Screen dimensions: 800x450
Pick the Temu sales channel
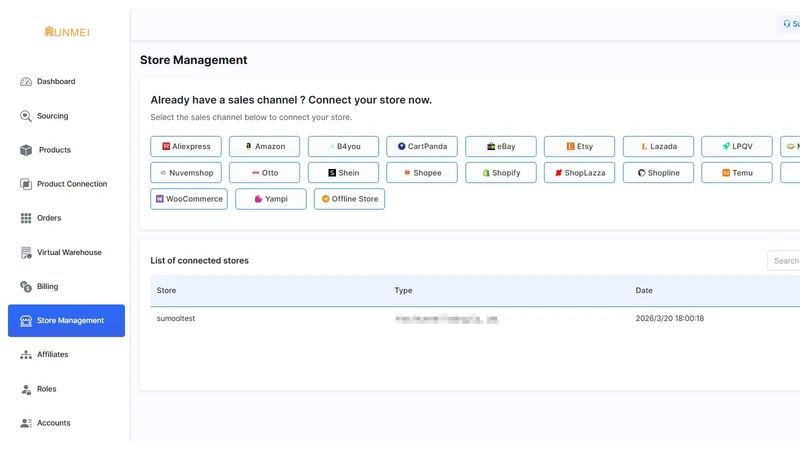(737, 173)
